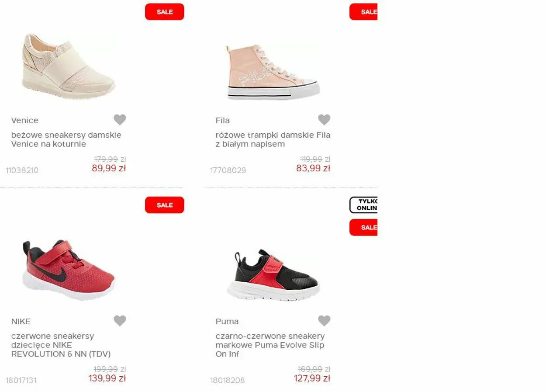Screen dimensions: 546x392
Task: Click the Tylko Online badge on Puma item
Action: [363, 205]
